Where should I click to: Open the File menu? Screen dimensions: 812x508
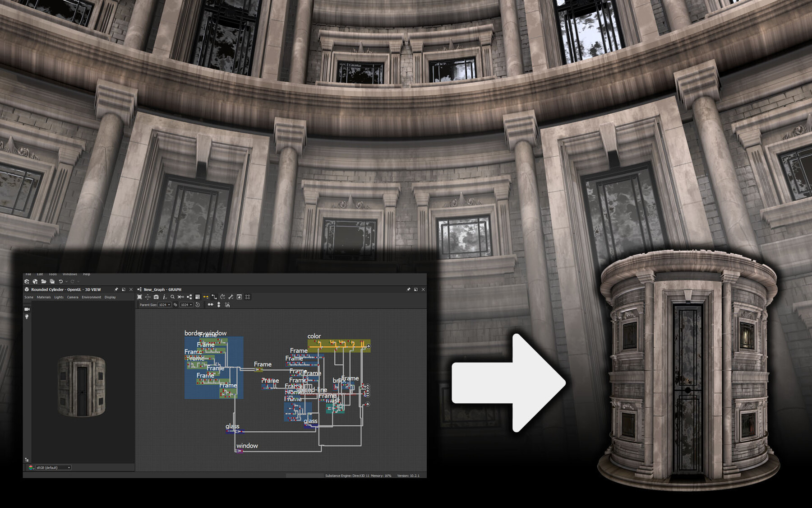click(28, 274)
